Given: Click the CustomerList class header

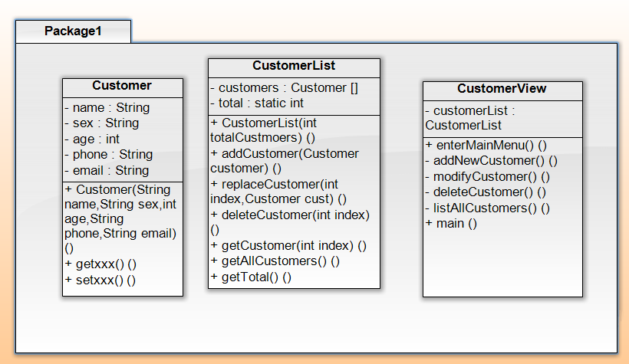Looking at the screenshot, I should click(294, 66).
